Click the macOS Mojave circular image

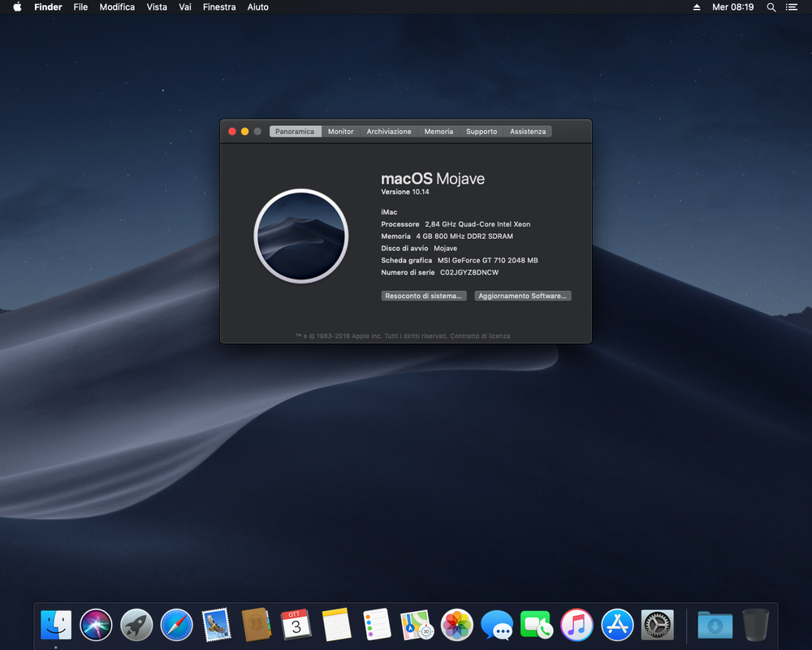301,236
